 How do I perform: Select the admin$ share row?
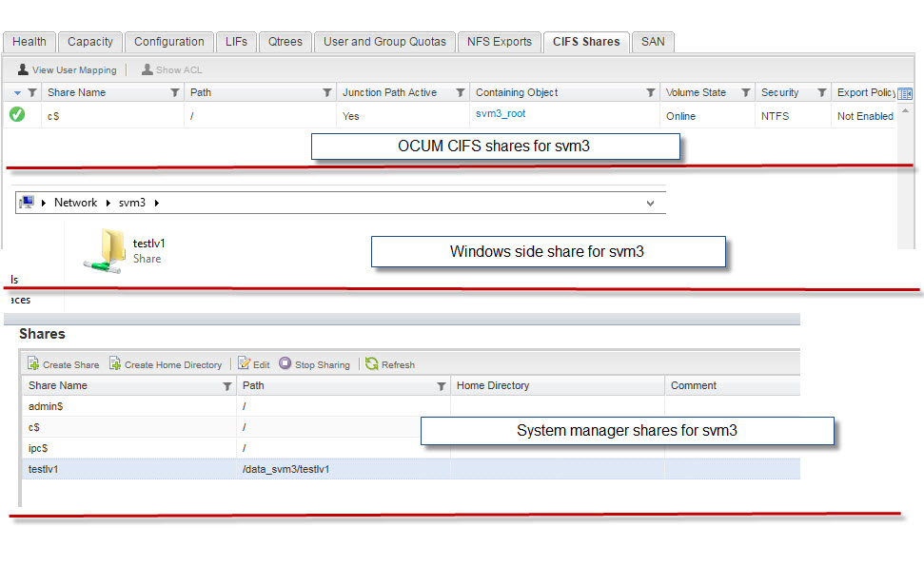click(411, 406)
